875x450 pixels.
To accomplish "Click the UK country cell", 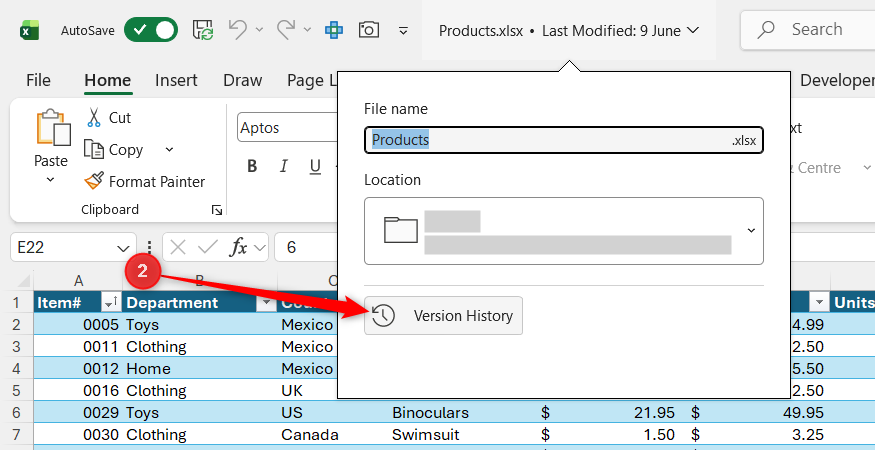I will pos(308,390).
